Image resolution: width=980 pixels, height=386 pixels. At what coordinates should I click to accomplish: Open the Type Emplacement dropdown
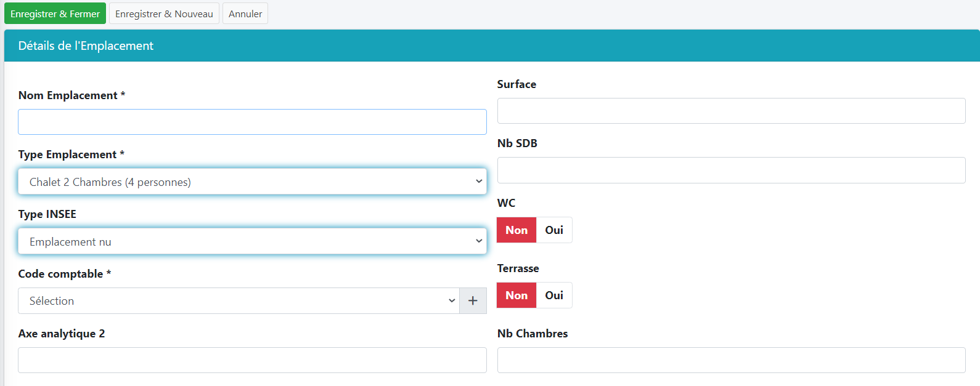pyautogui.click(x=252, y=182)
